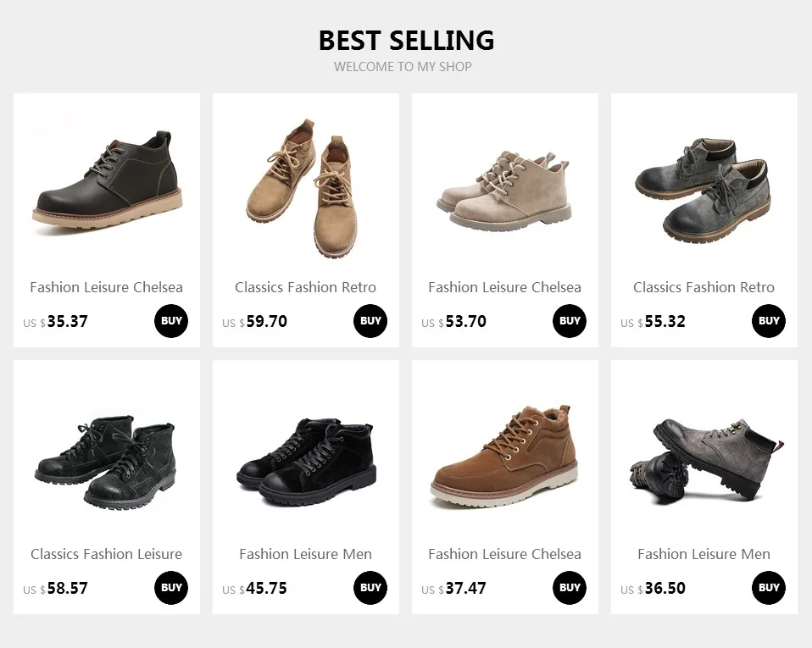Open the black suede boots image, bottom row

(307, 462)
